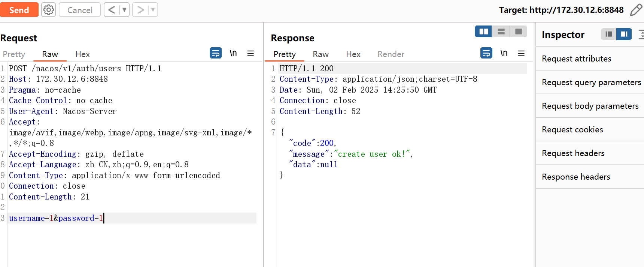Go to previous request with back arrow
This screenshot has height=267, width=644.
[112, 10]
